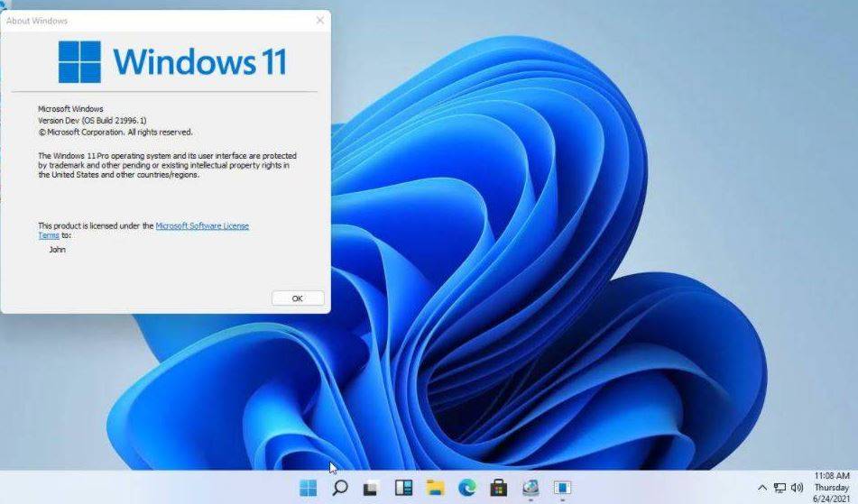
Task: Open Task View on the taskbar
Action: point(372,488)
